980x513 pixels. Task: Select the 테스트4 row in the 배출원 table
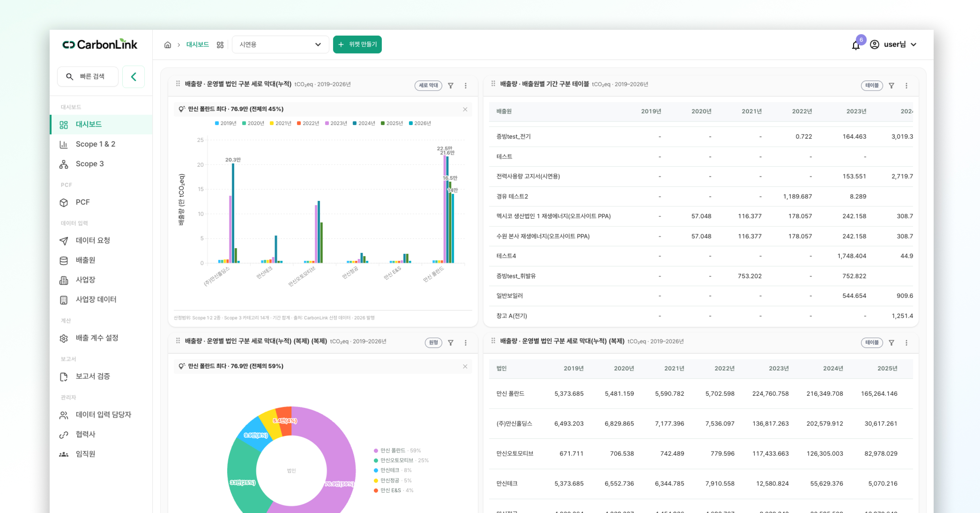pyautogui.click(x=701, y=256)
